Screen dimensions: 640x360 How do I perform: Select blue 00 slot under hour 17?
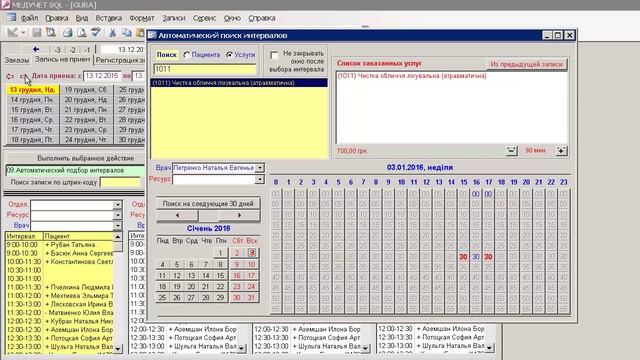489,194
